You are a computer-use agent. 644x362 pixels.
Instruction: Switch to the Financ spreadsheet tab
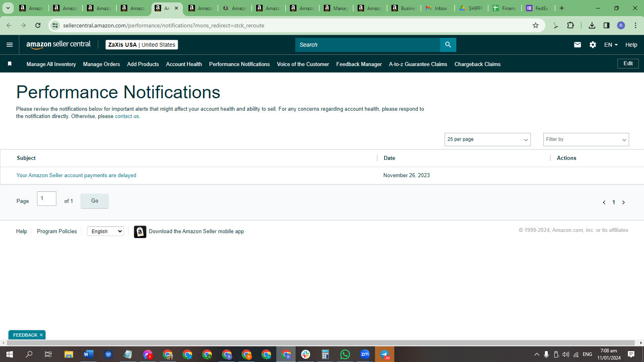(505, 8)
